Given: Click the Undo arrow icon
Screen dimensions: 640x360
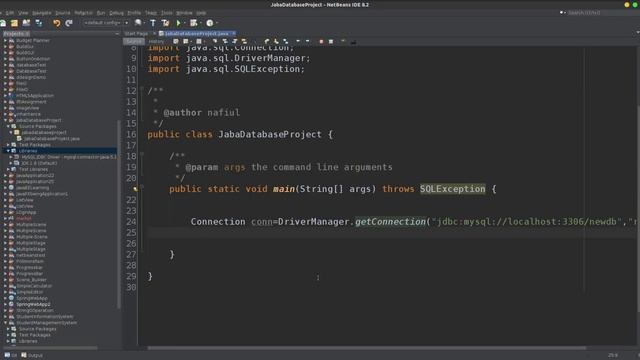Looking at the screenshot, I should (57, 23).
